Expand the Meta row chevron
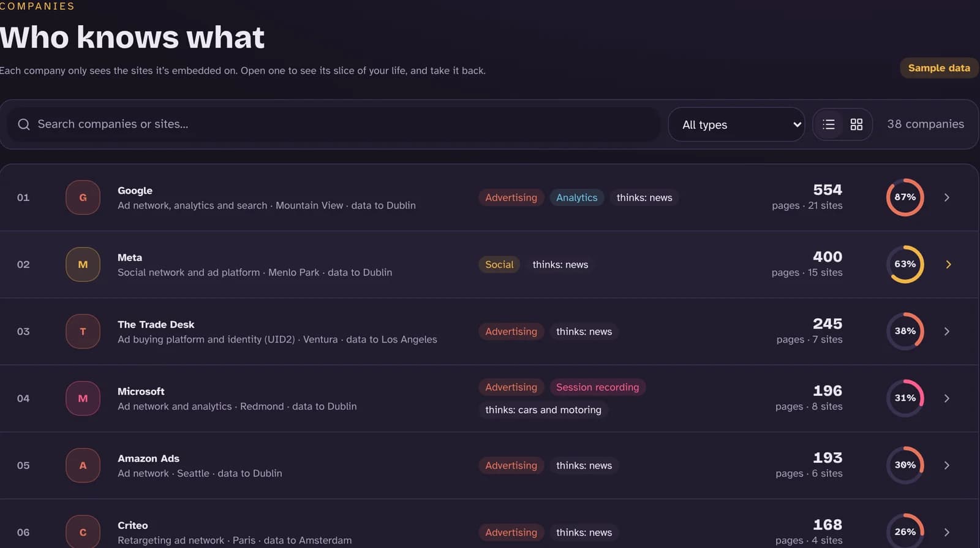Viewport: 980px width, 548px height. point(948,264)
